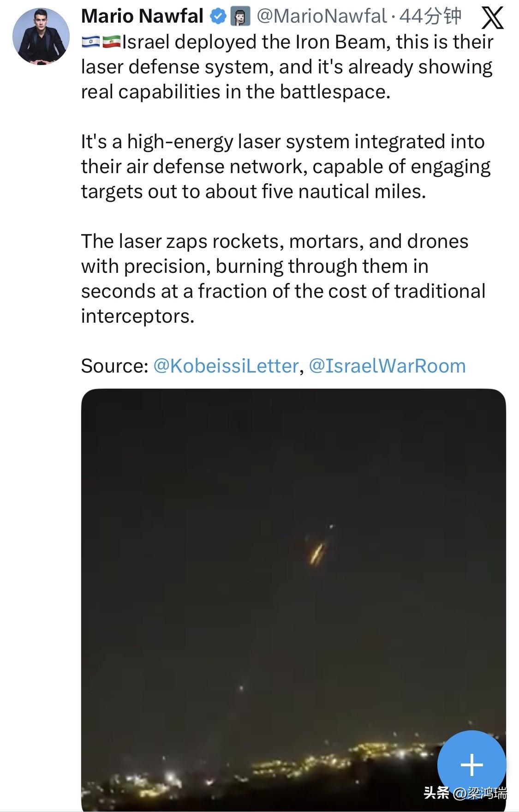Click the small affiliate badge beside checkmark
The height and width of the screenshot is (812, 519).
coord(240,17)
